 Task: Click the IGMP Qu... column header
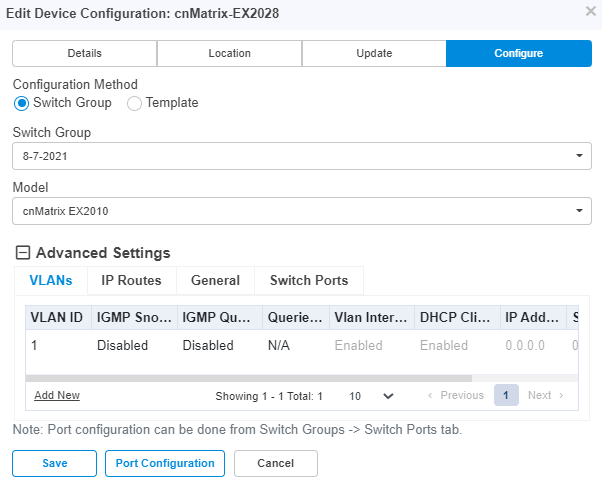pyautogui.click(x=220, y=317)
